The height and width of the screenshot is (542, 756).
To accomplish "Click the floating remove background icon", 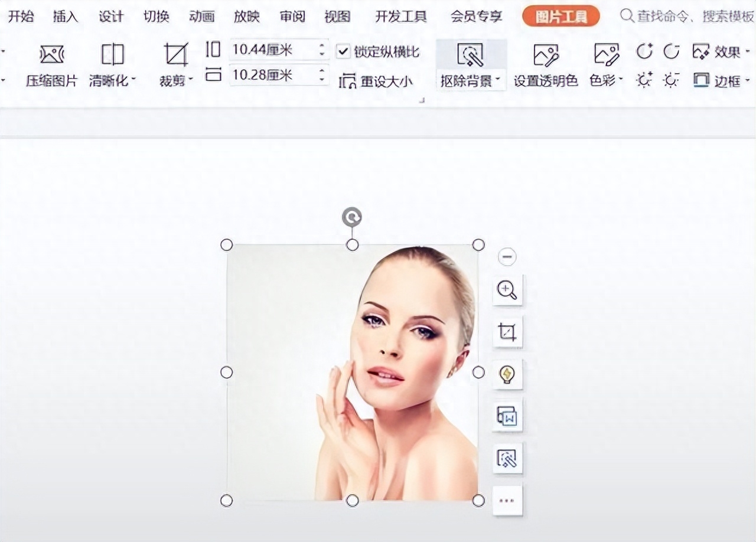I will 507,458.
